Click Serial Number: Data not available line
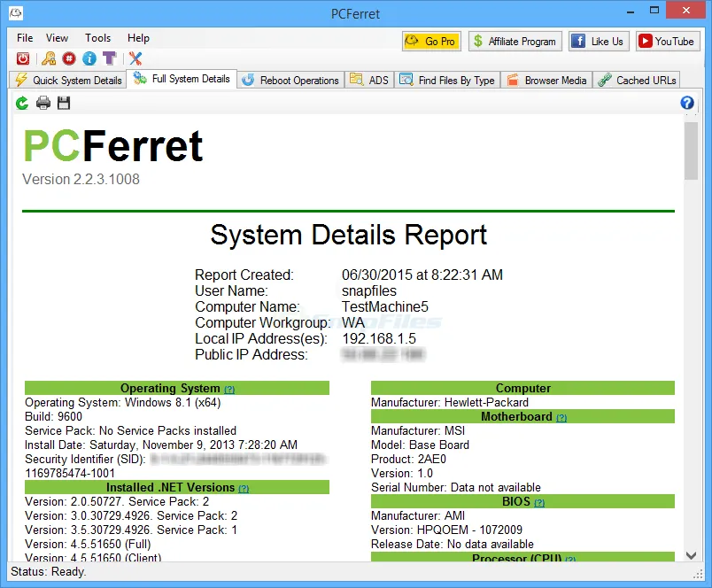Screen dimensions: 712x588 (456, 488)
